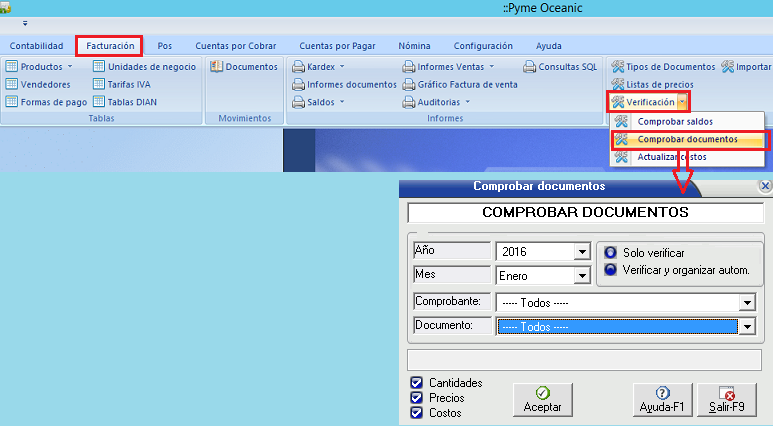Switch to the Nómina tab
This screenshot has height=426, width=773.
pyautogui.click(x=414, y=46)
